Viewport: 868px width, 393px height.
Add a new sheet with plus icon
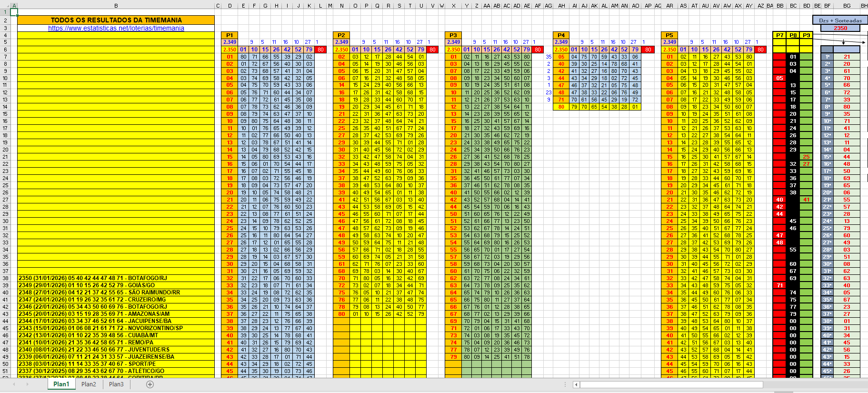[x=150, y=384]
